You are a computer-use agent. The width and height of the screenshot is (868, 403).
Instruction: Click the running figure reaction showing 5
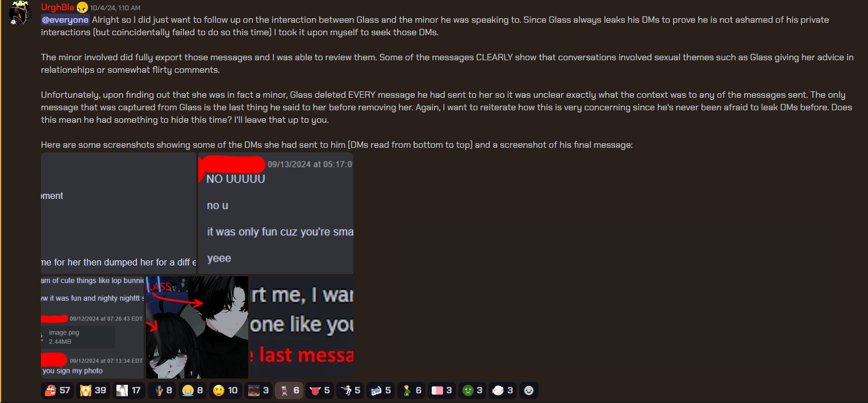coord(350,390)
